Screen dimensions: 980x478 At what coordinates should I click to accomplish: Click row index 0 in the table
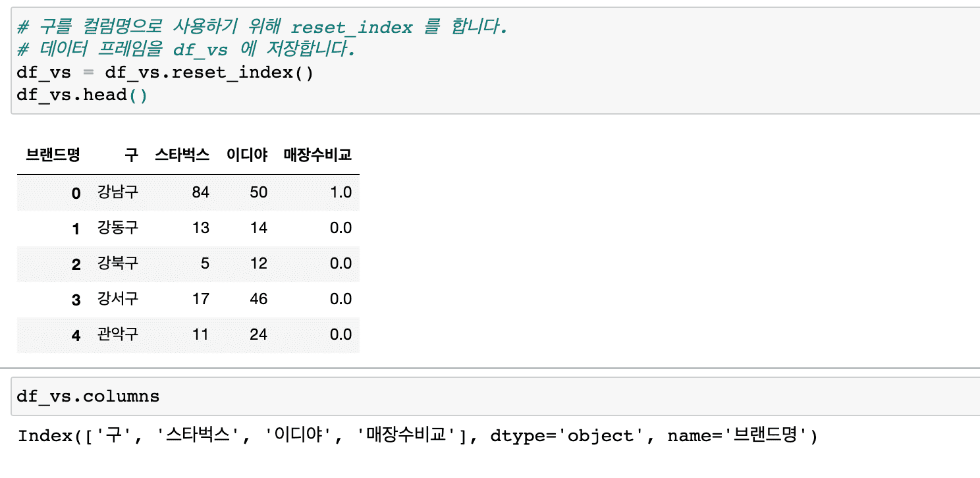coord(76,193)
